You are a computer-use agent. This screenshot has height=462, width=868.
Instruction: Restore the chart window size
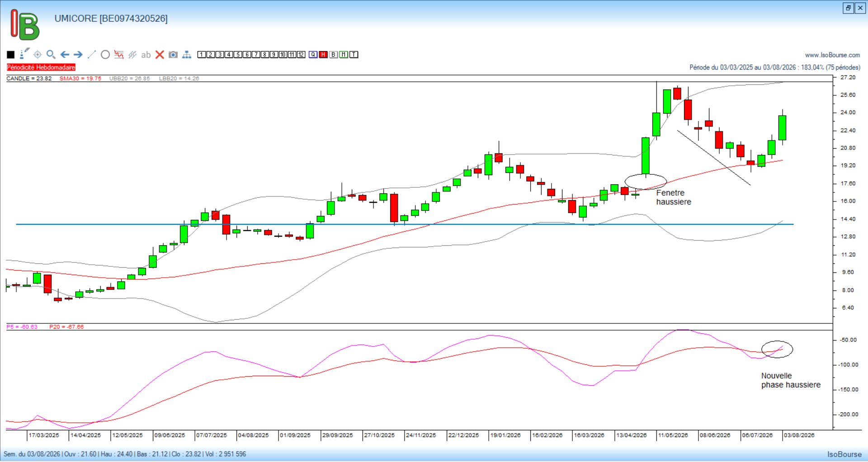point(848,8)
